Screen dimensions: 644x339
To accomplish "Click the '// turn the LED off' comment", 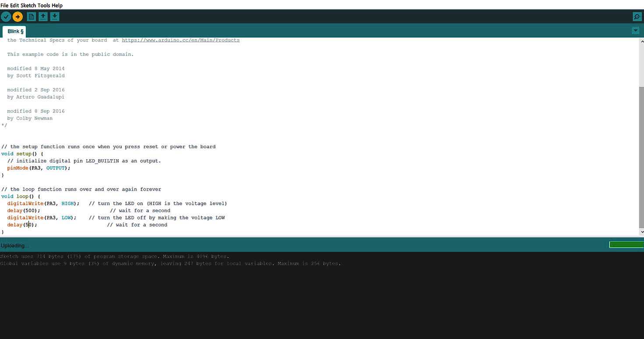I will pos(157,217).
